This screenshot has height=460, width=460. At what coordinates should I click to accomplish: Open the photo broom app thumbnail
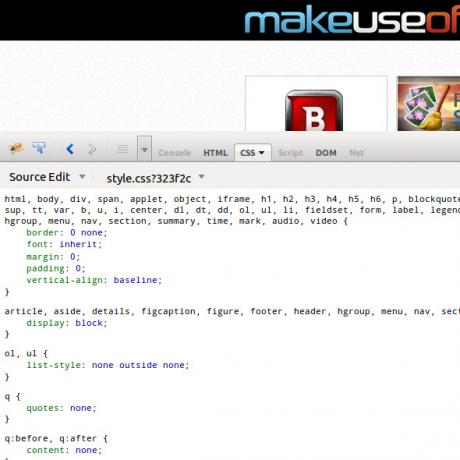coord(429,104)
